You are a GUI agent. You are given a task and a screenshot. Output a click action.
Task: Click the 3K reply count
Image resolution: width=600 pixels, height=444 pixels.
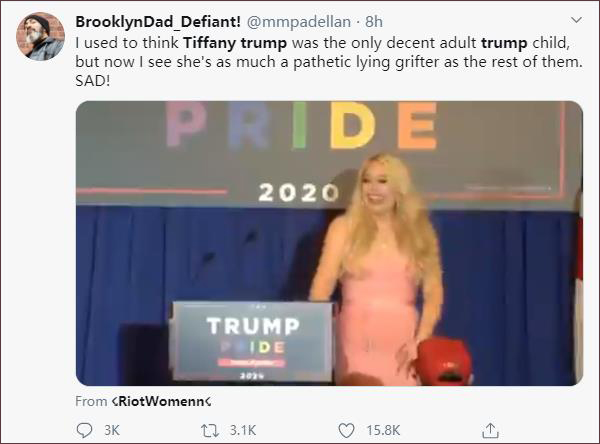tap(113, 430)
